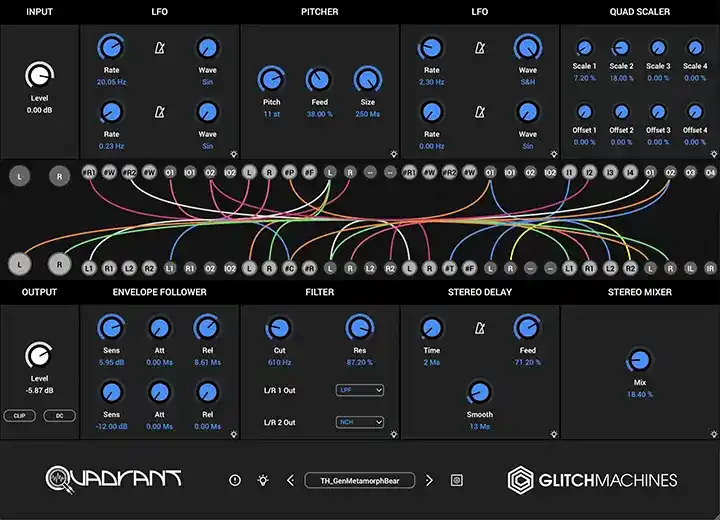720x520 pixels.
Task: Click the Stereo Delay Smooth knob
Action: pos(480,392)
